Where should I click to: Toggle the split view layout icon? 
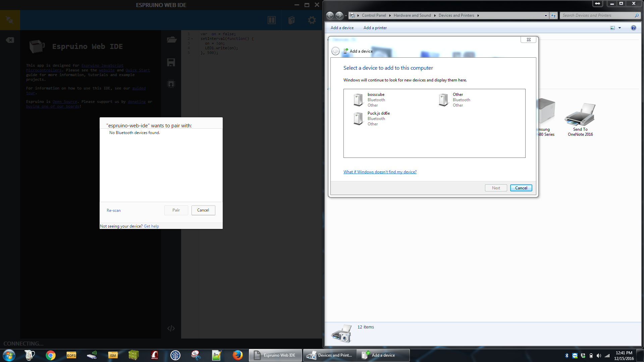coord(272,20)
